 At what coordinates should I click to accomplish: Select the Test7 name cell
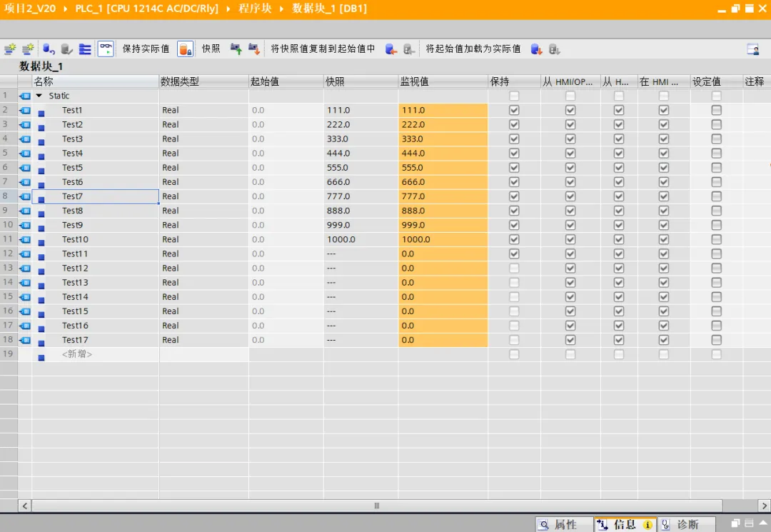[x=96, y=196]
